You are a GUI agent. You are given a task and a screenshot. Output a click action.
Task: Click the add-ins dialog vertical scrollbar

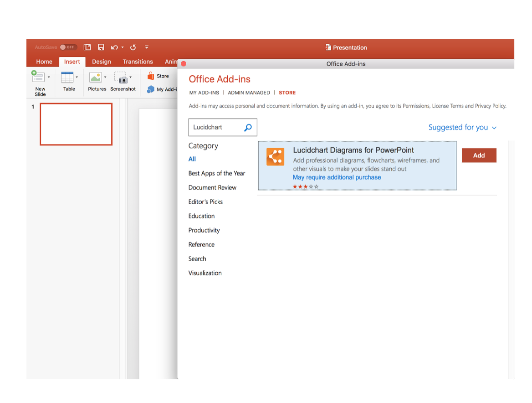point(511,260)
